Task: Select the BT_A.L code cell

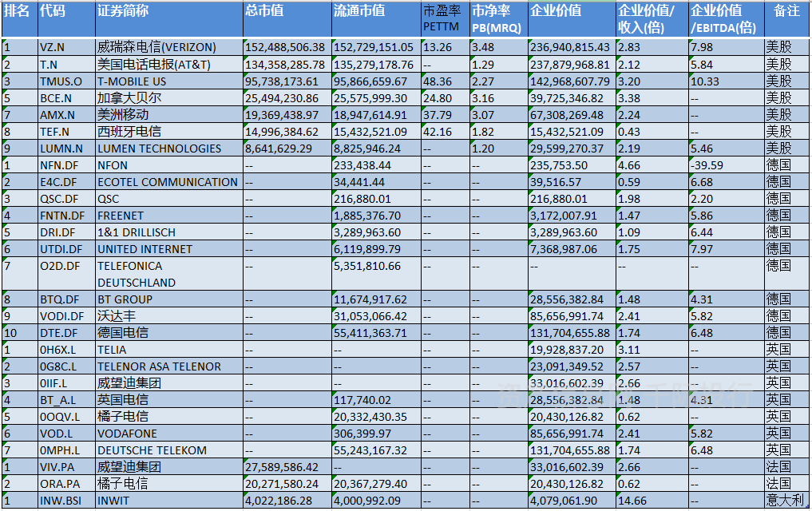Action: point(67,400)
